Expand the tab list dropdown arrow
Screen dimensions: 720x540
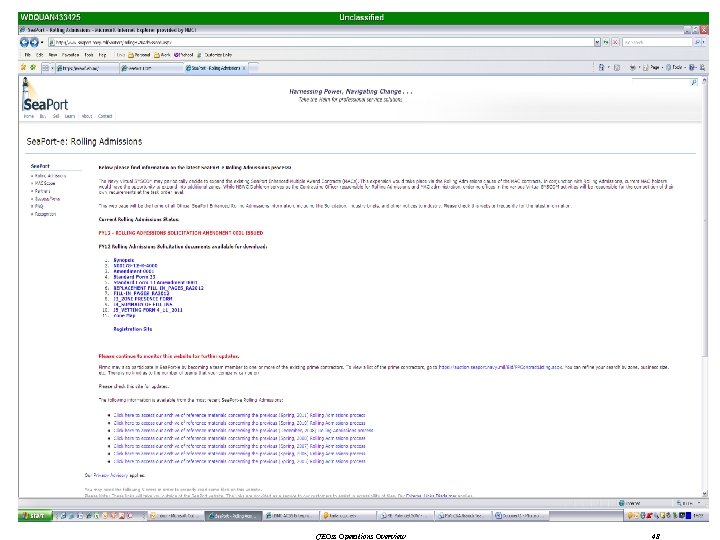pos(52,68)
